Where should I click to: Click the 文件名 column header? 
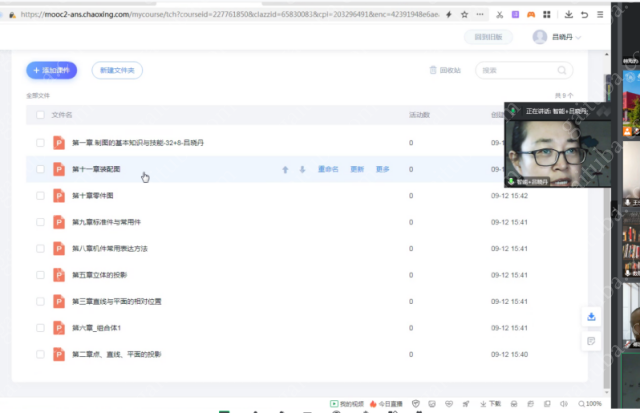click(x=62, y=115)
